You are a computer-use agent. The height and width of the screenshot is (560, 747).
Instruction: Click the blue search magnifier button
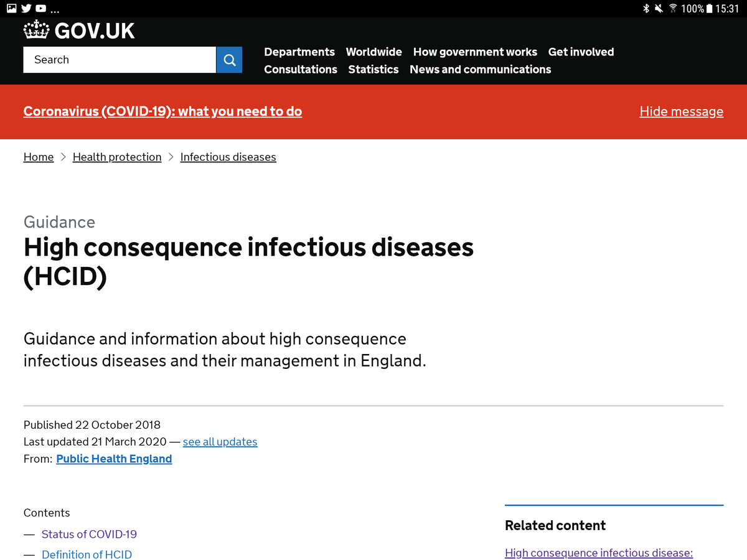tap(229, 60)
